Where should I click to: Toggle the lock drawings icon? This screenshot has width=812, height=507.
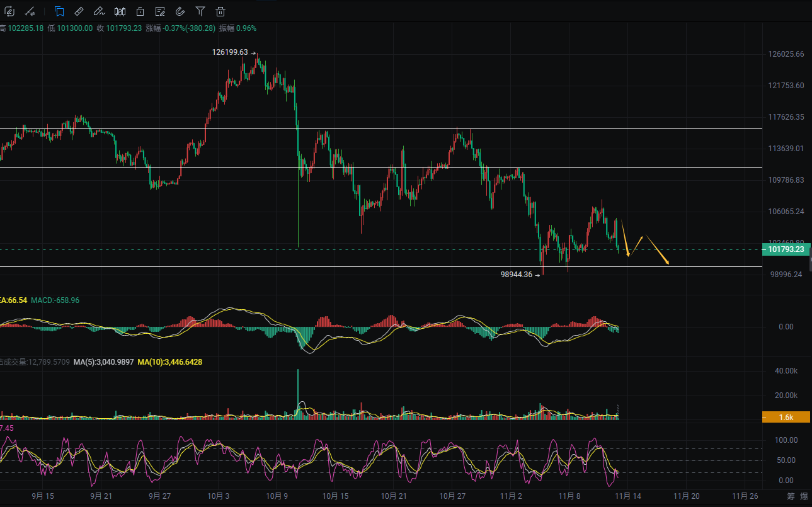coord(140,11)
